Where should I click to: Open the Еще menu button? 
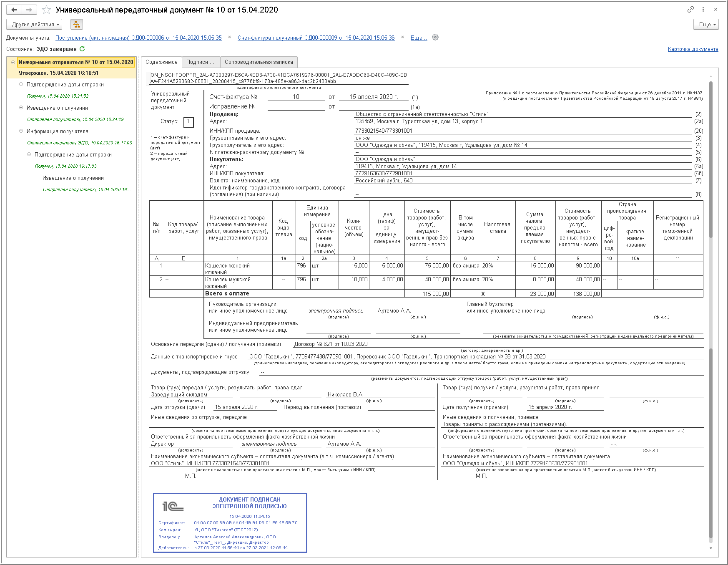[706, 24]
